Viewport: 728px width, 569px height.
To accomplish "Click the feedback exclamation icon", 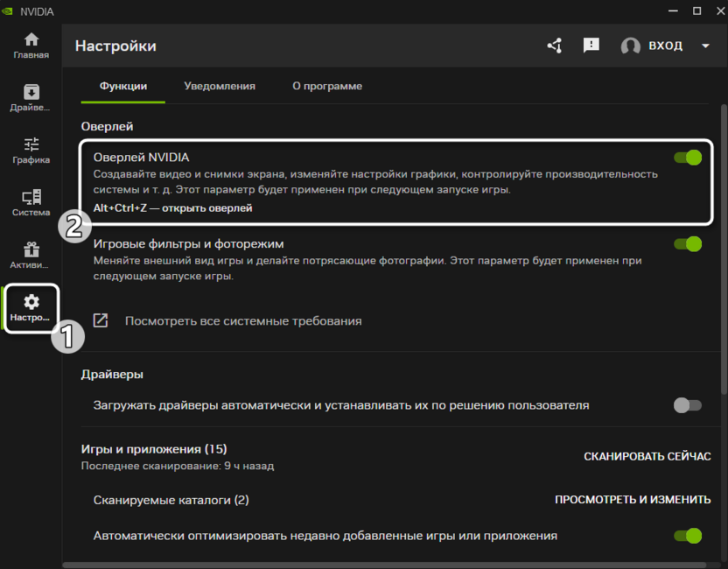I will (x=591, y=46).
